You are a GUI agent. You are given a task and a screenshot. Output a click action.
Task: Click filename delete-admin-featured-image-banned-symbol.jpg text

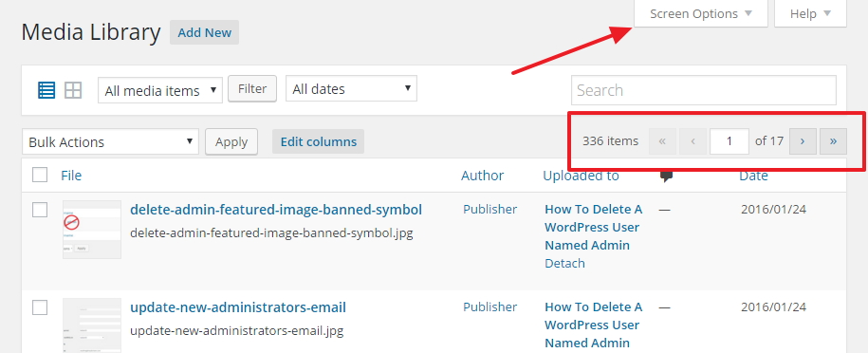point(271,232)
